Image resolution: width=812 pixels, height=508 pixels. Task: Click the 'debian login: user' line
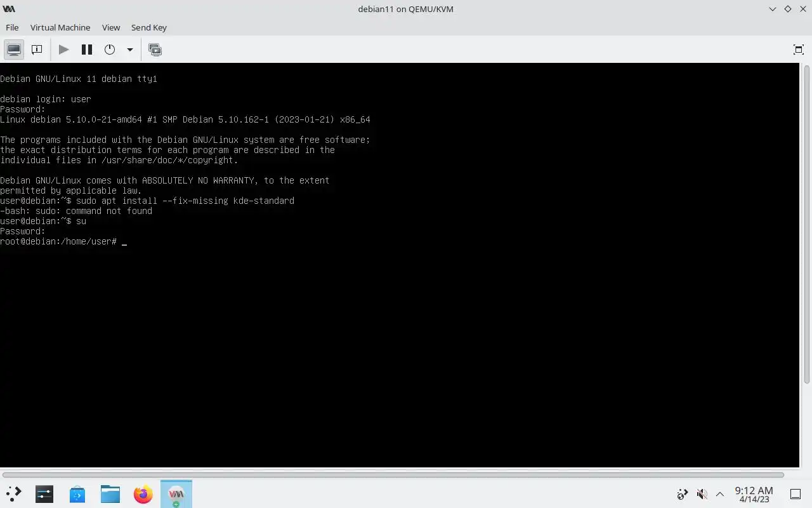(x=46, y=99)
